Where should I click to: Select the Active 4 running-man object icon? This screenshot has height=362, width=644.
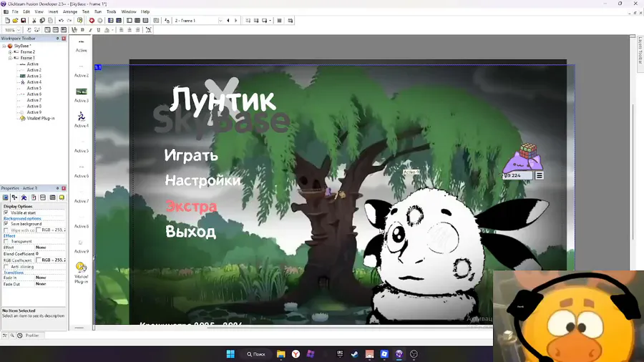[x=82, y=117]
